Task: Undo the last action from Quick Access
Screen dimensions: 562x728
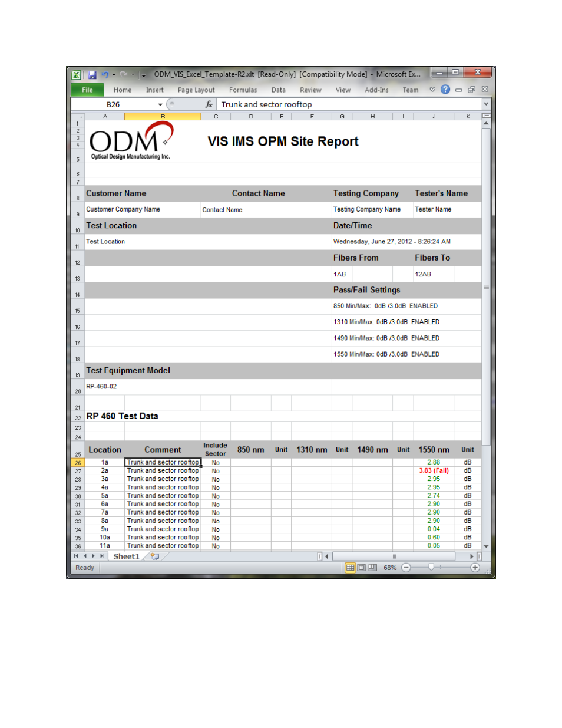Action: click(105, 75)
